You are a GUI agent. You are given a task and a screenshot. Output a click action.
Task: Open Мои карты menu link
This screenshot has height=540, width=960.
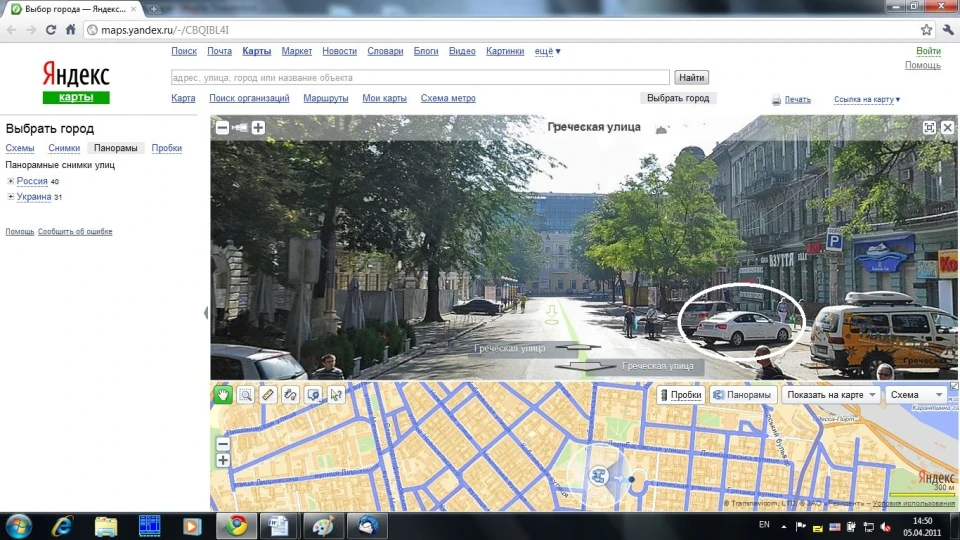384,98
